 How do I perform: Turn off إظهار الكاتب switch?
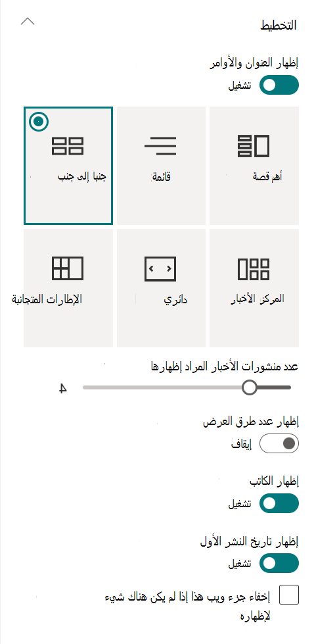279,503
